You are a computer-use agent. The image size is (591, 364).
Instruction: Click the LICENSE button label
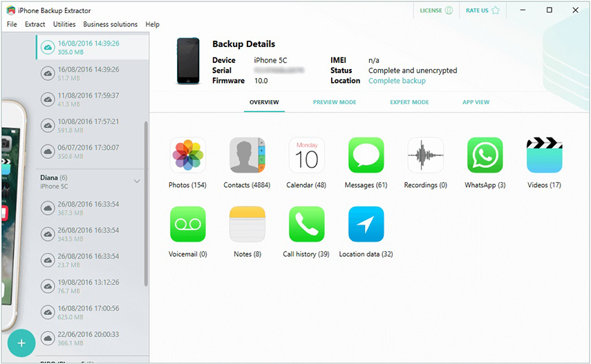[431, 10]
